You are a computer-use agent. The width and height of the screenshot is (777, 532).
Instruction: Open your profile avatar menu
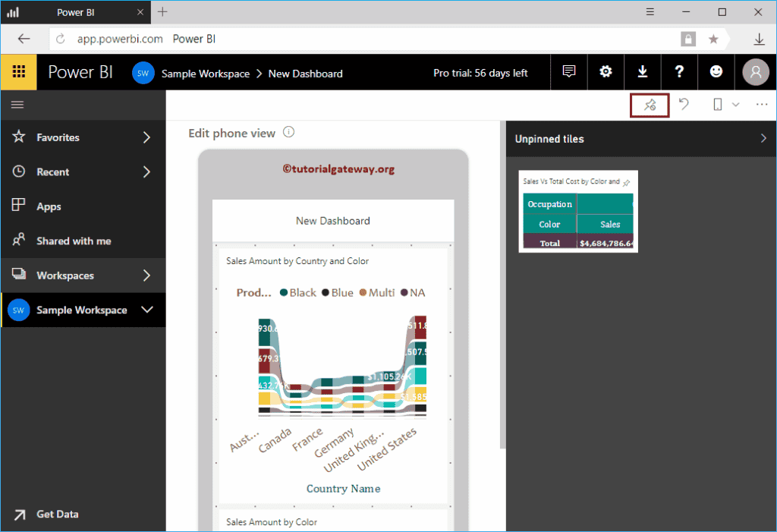point(755,71)
